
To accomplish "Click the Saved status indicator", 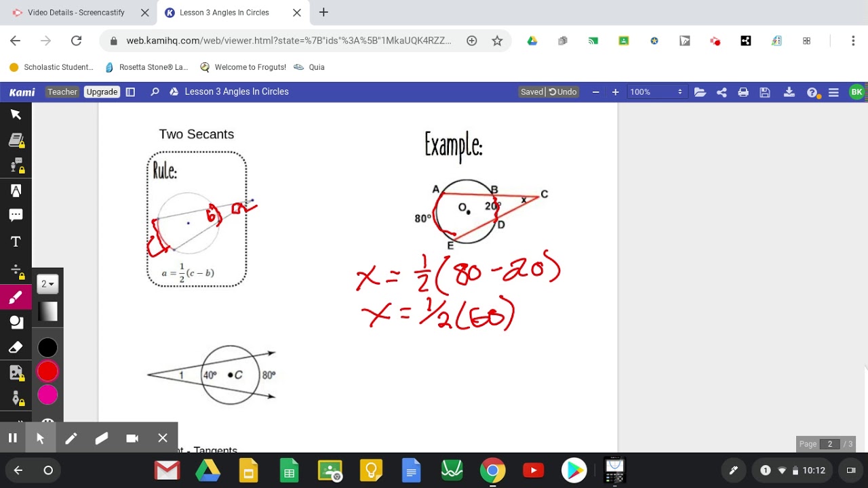I will click(532, 92).
